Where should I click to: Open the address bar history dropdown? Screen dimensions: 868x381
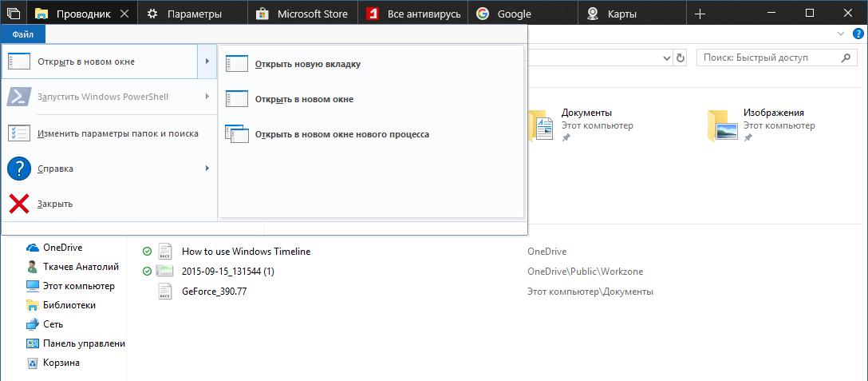(666, 58)
